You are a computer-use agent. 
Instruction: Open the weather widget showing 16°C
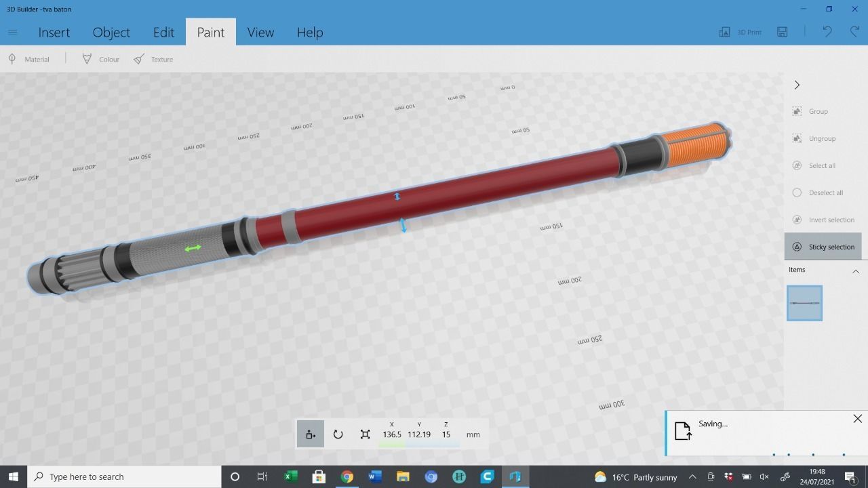[x=635, y=477]
